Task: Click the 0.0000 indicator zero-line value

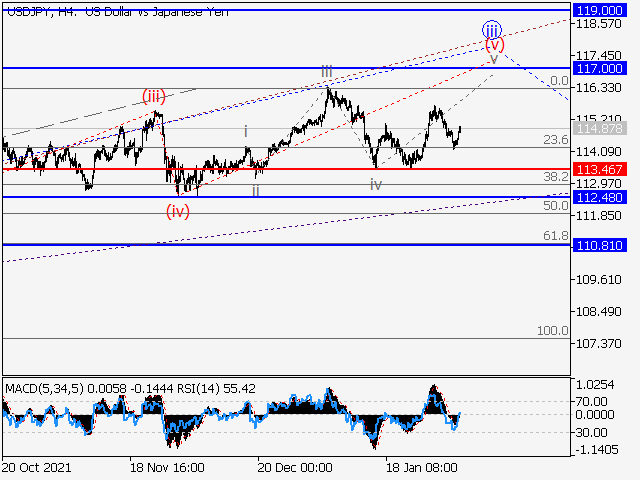Action: [x=595, y=415]
